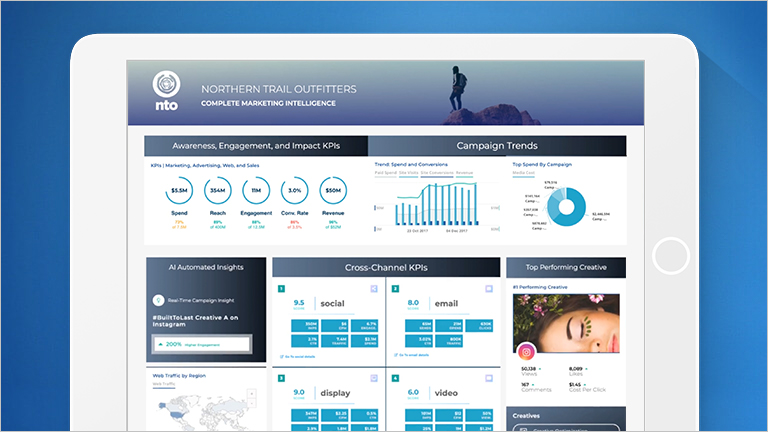Click the email 3.02% CTR tile
Viewport: 768px width, 432px height.
click(419, 340)
